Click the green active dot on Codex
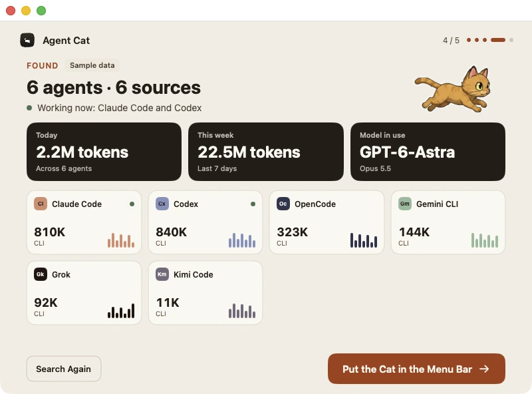This screenshot has height=394, width=532. pyautogui.click(x=253, y=204)
